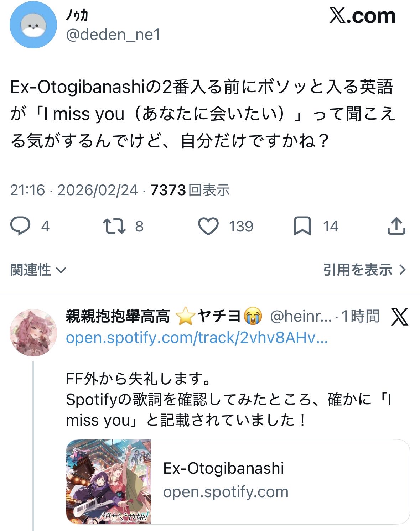This screenshot has height=531, width=420.
Task: Open the @deden_ne1 handle
Action: tap(113, 35)
